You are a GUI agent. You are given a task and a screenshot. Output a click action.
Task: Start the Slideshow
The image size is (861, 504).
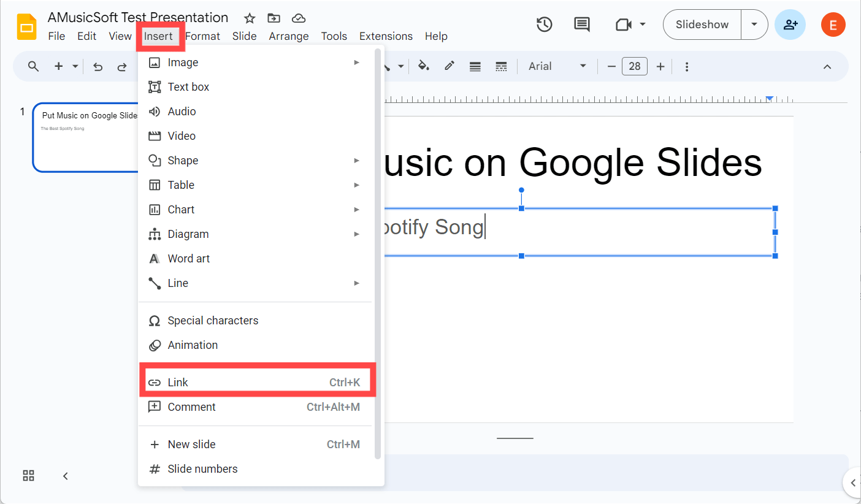tap(702, 25)
